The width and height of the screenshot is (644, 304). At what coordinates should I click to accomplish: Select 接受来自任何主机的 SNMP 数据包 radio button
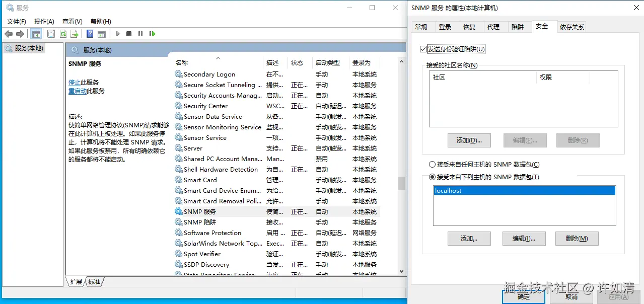pos(432,165)
